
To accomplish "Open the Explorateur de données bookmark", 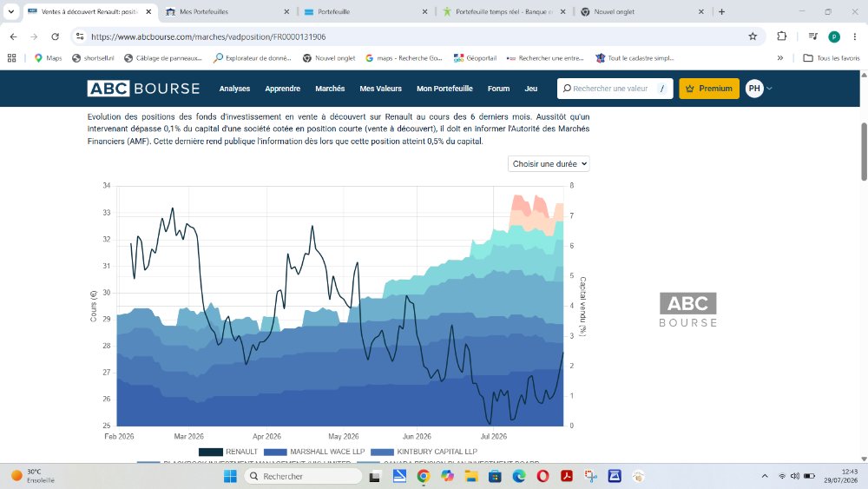I will (x=253, y=57).
